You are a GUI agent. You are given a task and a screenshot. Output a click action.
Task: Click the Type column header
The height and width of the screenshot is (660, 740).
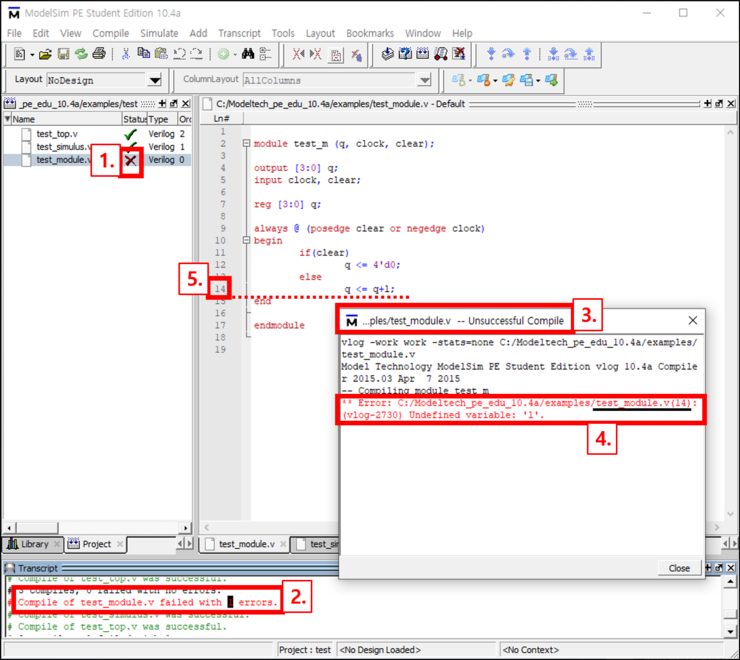(x=162, y=119)
